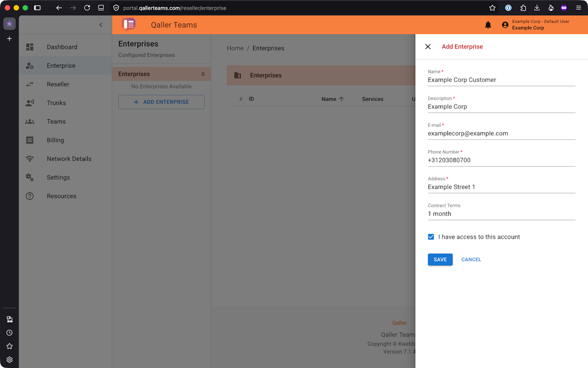588x368 pixels.
Task: Open the Contract Terms dropdown
Action: [x=502, y=214]
